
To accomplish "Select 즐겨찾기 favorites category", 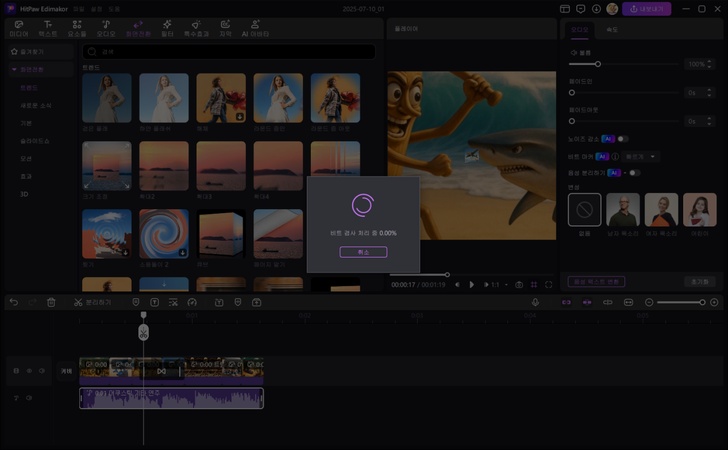I will [x=41, y=52].
